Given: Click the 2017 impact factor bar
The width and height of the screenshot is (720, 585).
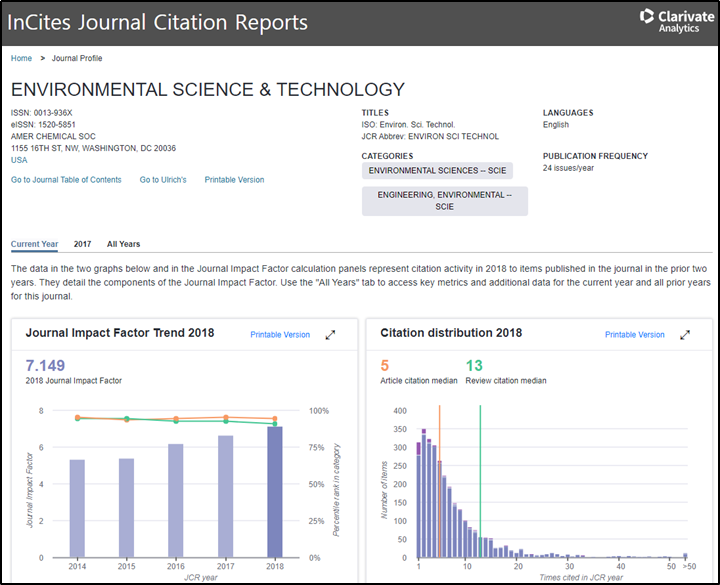Looking at the screenshot, I should 225,497.
